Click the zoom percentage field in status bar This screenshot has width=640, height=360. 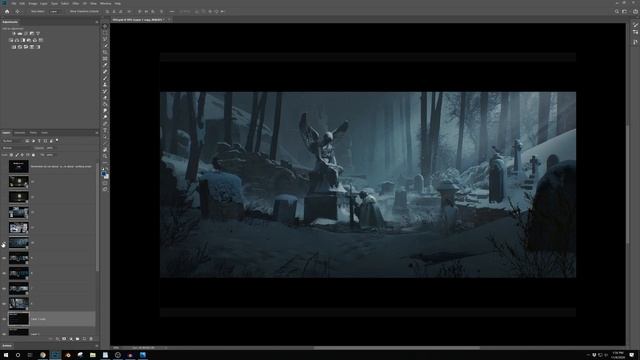[x=116, y=348]
